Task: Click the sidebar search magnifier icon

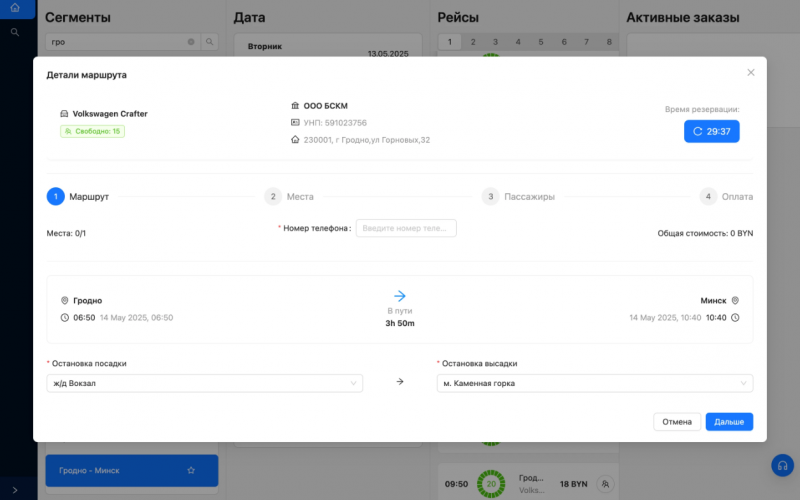Action: pos(15,32)
